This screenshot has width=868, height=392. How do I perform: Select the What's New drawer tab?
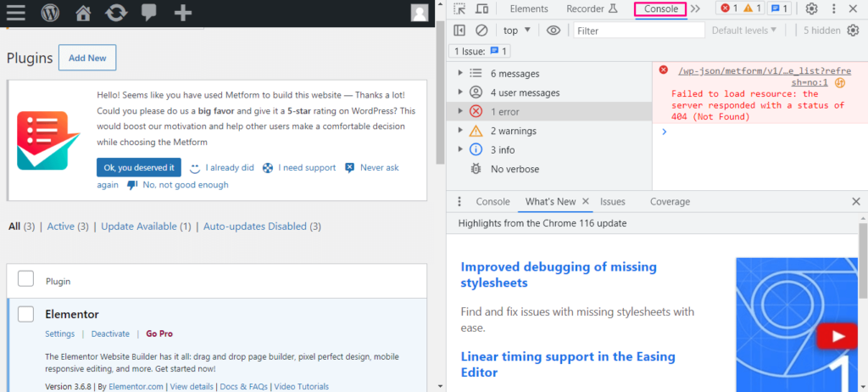550,202
